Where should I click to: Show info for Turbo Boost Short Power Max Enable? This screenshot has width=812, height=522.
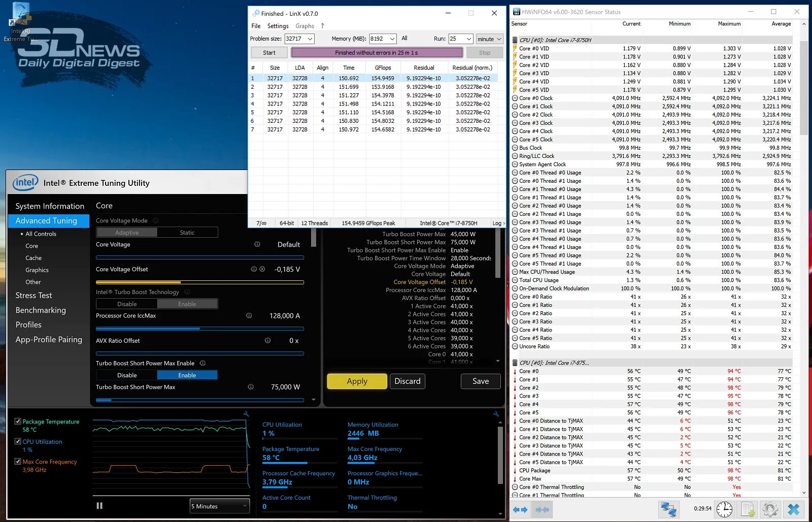(x=203, y=363)
